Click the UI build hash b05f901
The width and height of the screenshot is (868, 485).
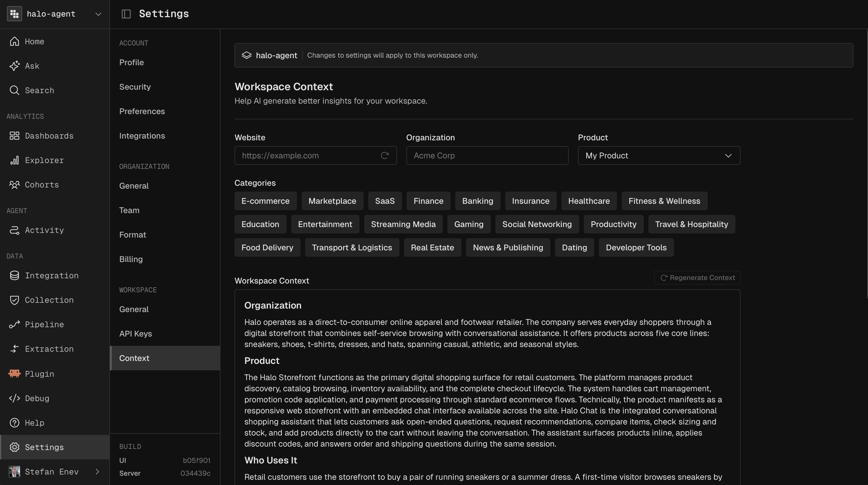[196, 460]
